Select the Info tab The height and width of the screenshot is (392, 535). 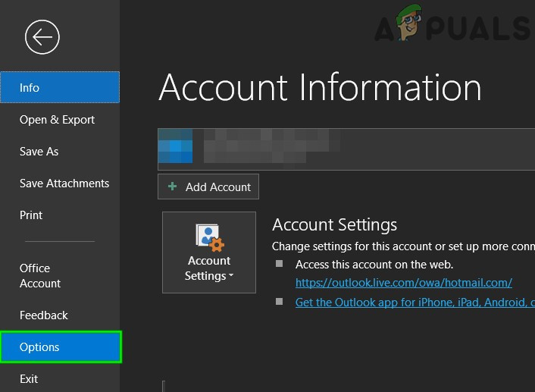(60, 88)
